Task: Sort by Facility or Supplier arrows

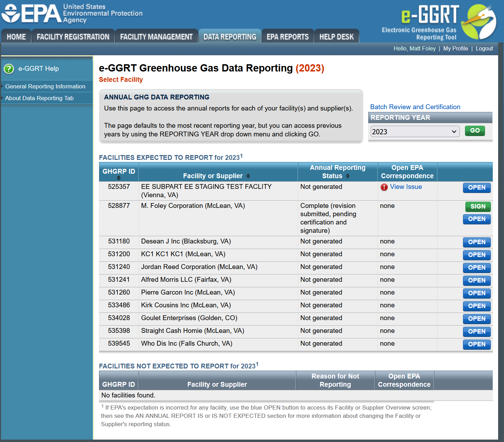Action: 248,176
